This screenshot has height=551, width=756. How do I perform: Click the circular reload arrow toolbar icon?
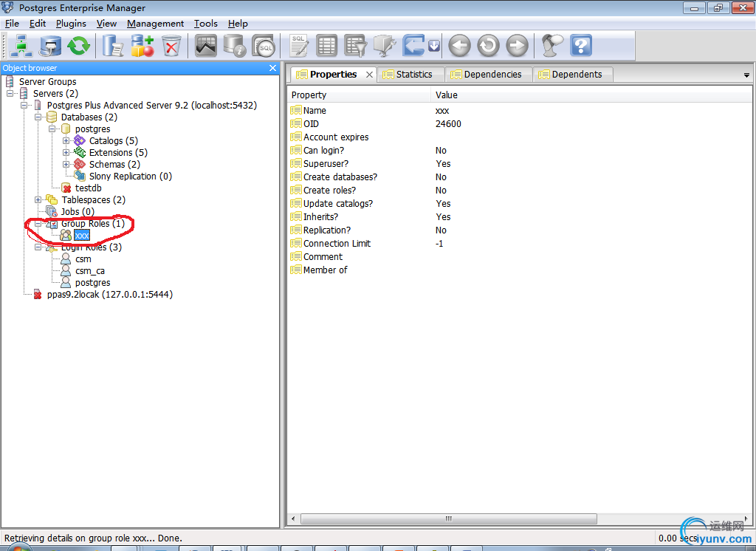pos(489,46)
